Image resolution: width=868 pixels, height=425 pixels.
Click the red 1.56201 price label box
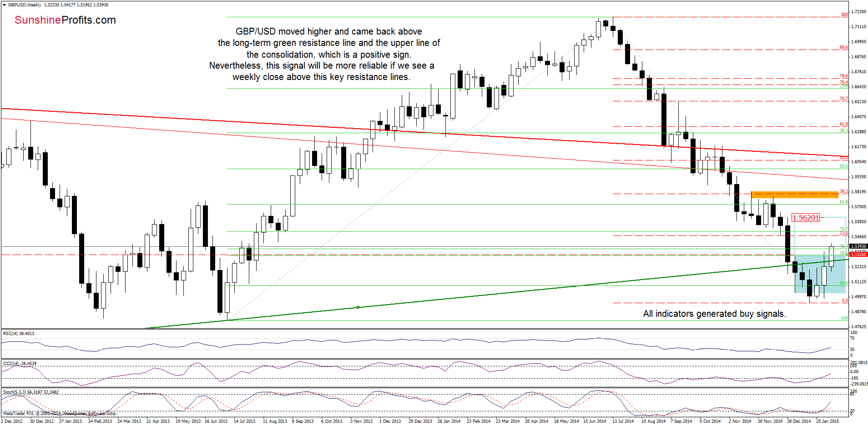pyautogui.click(x=806, y=218)
